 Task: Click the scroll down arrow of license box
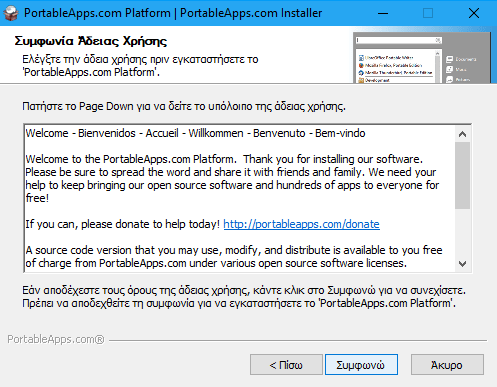click(462, 264)
